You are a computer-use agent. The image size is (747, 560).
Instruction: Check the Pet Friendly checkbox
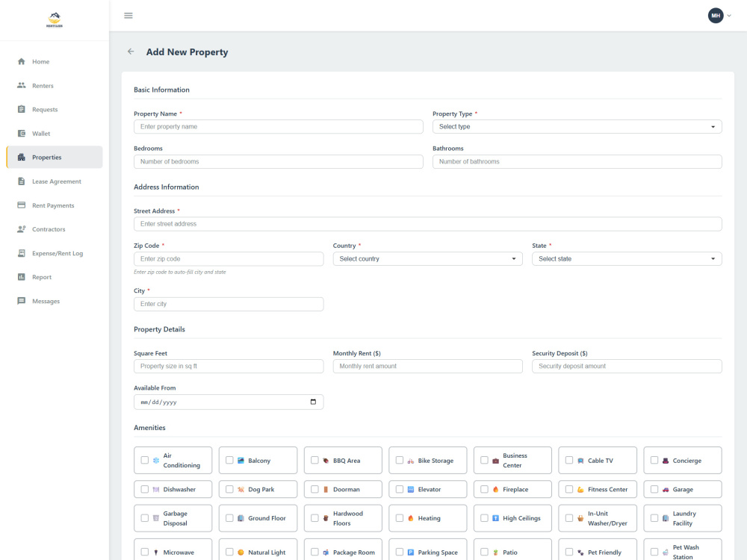click(x=568, y=552)
